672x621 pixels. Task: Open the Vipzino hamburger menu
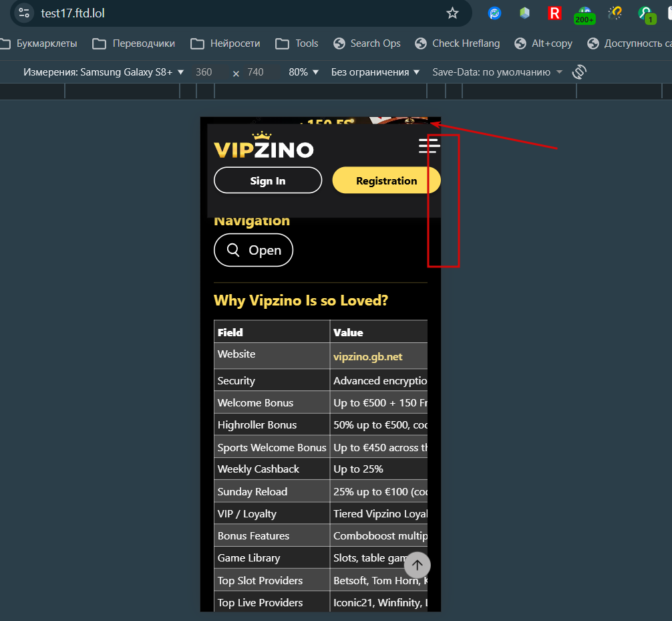pos(429,145)
